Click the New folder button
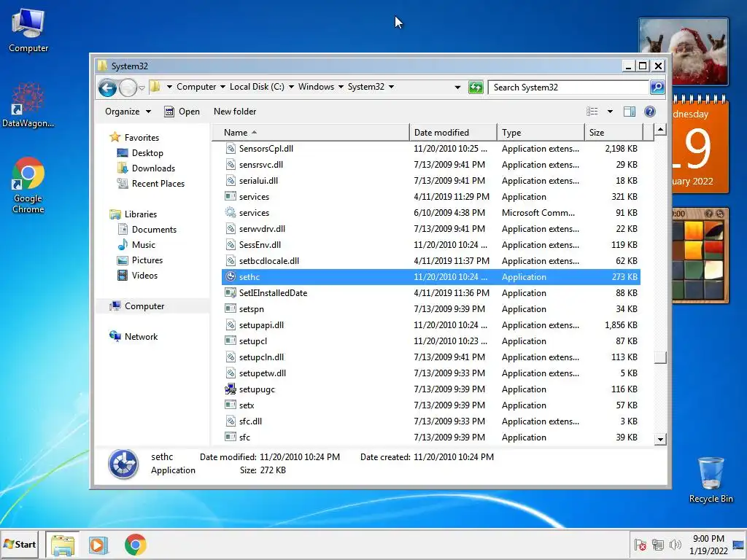The image size is (747, 560). [235, 112]
